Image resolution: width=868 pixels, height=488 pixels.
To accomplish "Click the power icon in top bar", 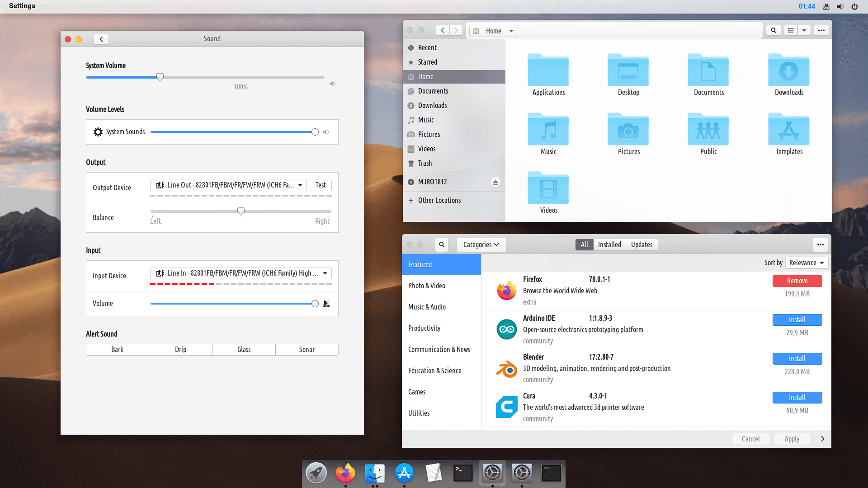I will tap(854, 6).
